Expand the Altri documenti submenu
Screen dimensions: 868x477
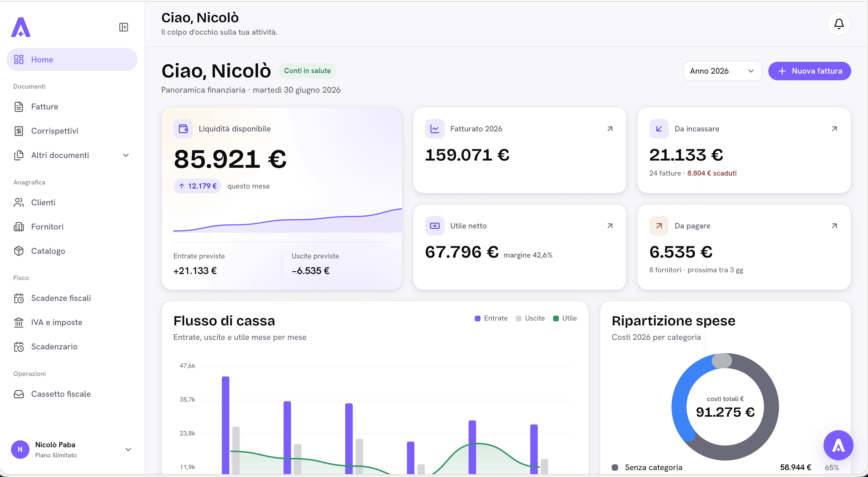[x=72, y=155]
